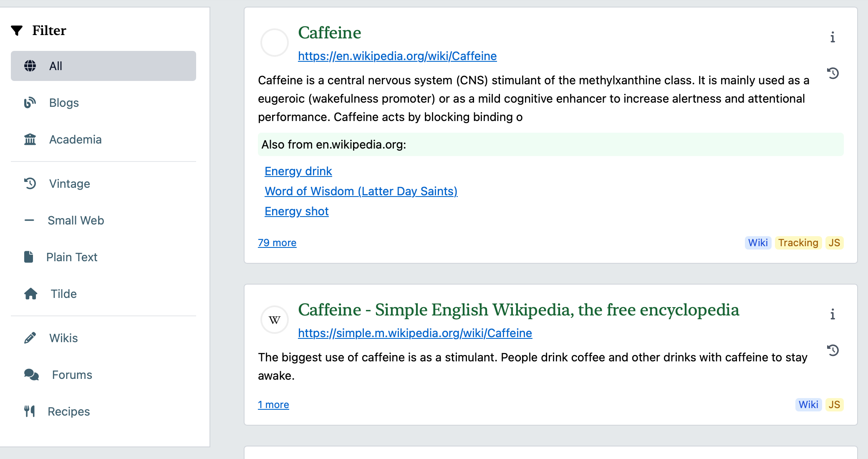
Task: Click the Academia building icon
Action: 30,139
